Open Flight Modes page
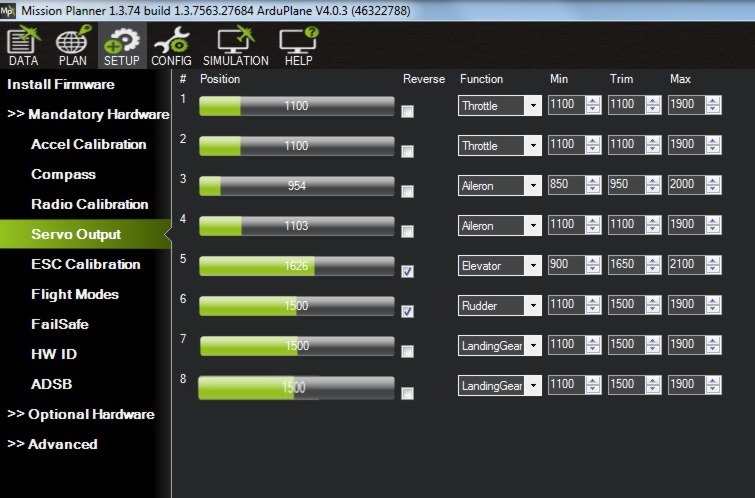Viewport: 755px width, 498px height. pos(75,294)
